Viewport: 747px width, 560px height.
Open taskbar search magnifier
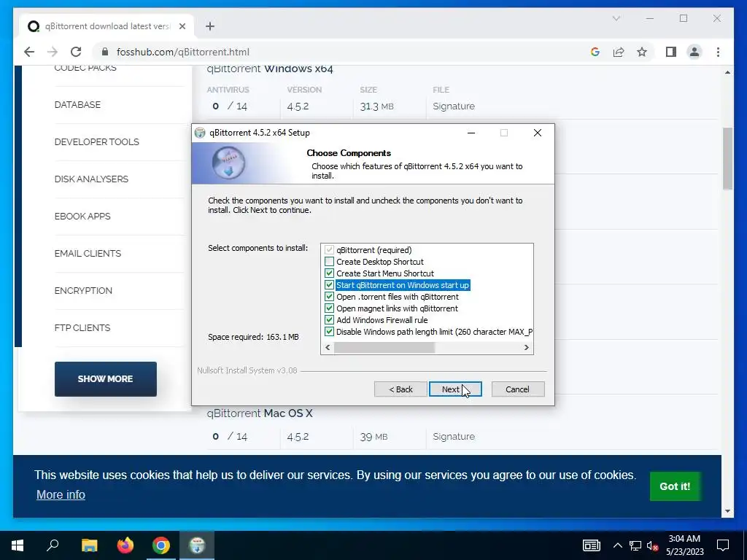pos(53,545)
